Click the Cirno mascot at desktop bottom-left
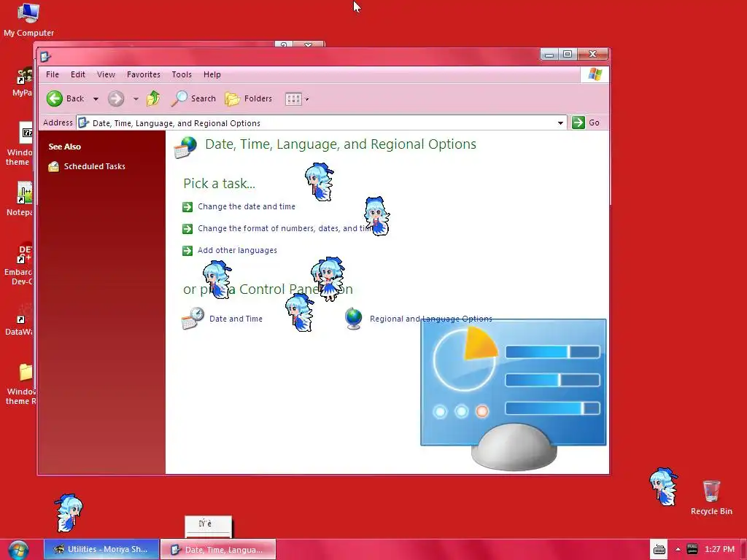Viewport: 747px width, 560px height. (69, 513)
